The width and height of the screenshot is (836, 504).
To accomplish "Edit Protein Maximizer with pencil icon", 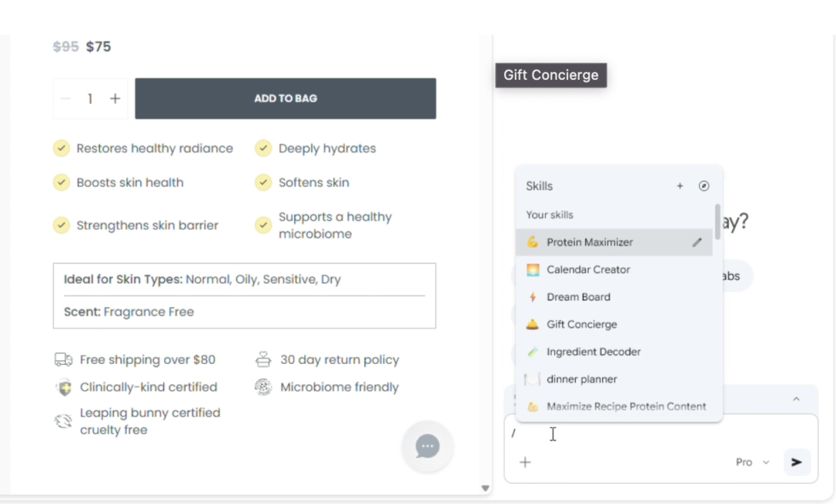I will click(697, 242).
